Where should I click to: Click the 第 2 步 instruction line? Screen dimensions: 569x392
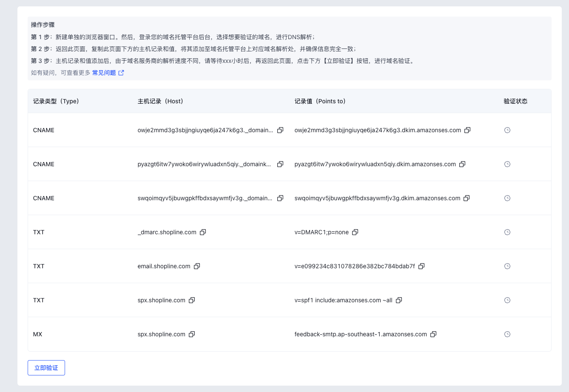pos(193,49)
